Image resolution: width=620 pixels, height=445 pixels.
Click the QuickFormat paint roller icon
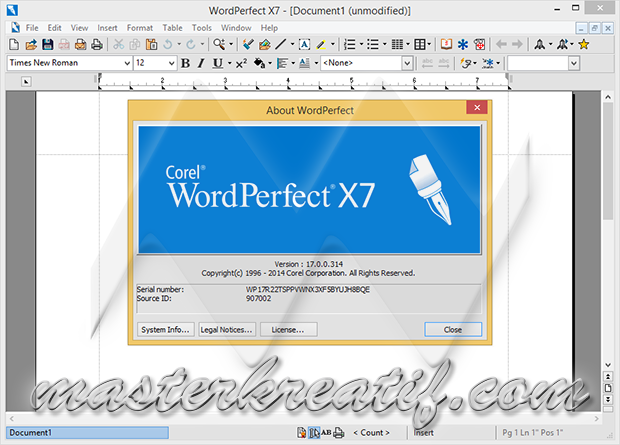[248, 44]
